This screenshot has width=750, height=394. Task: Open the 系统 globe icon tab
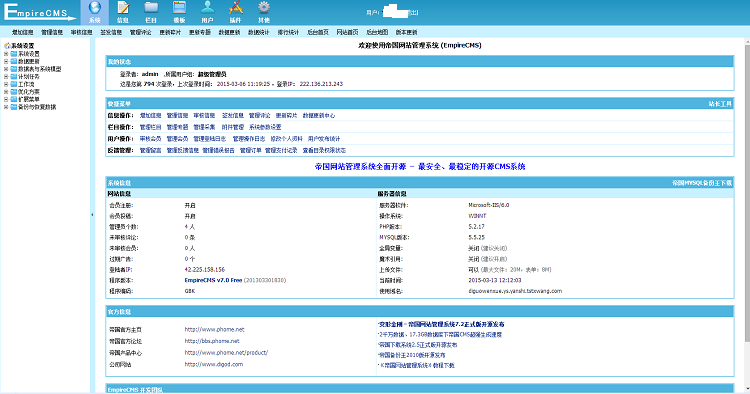[95, 12]
